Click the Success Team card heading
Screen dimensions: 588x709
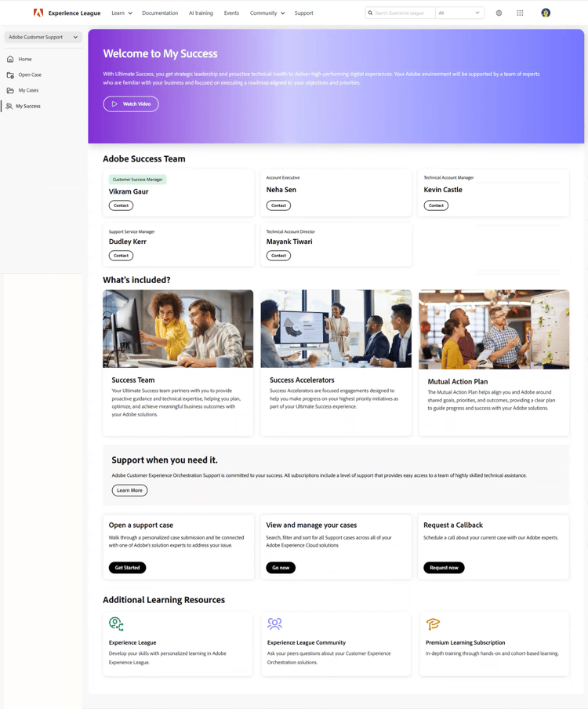[x=133, y=380]
